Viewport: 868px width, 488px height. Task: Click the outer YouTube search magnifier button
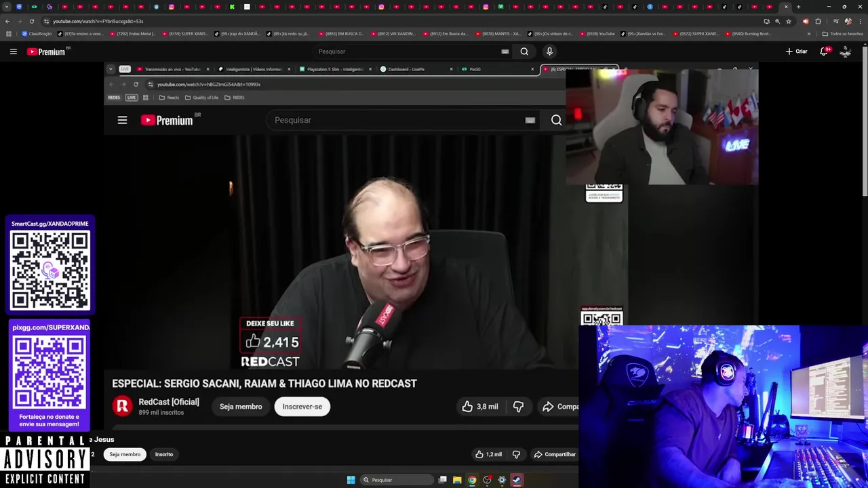(524, 52)
